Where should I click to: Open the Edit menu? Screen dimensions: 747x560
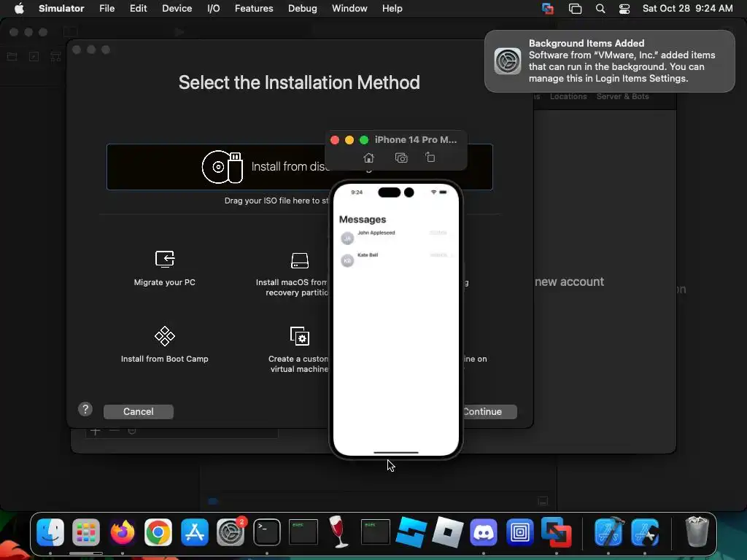click(x=138, y=8)
